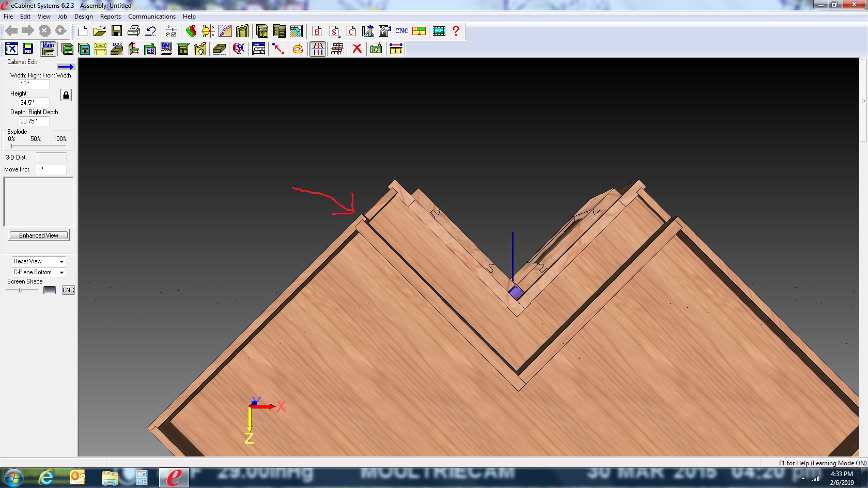Click the Enhanced View button
This screenshot has width=868, height=488.
39,235
